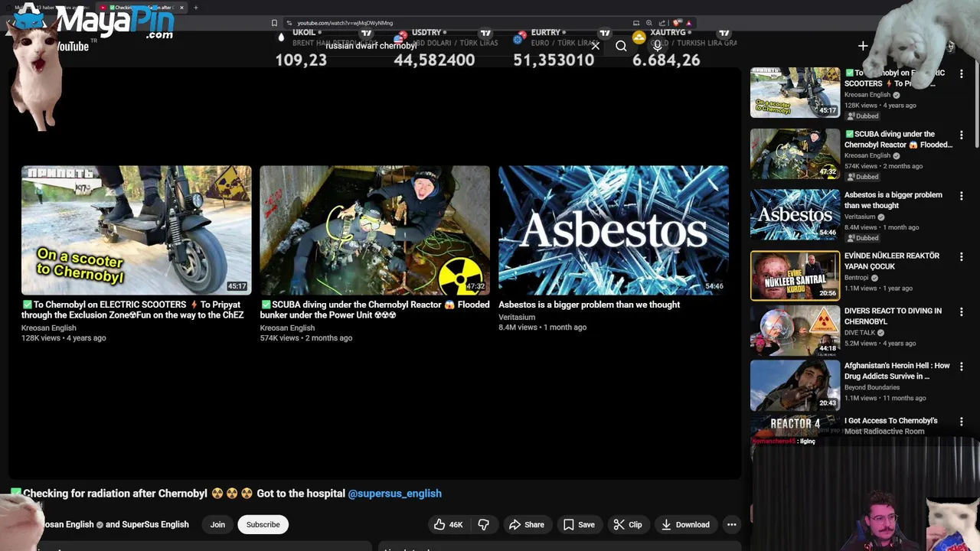Click the browser zoom magnifier icon in address bar

649,23
